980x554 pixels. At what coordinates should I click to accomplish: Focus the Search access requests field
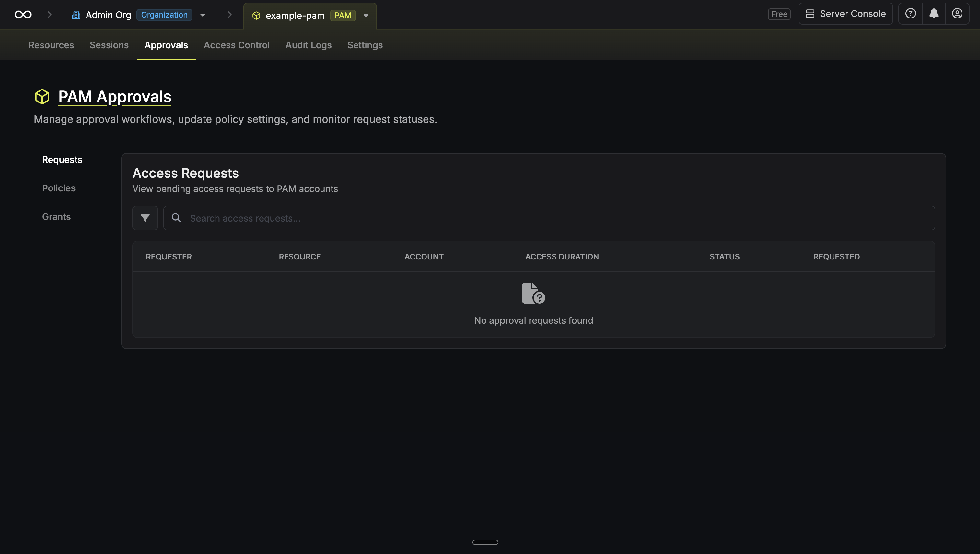(x=549, y=218)
